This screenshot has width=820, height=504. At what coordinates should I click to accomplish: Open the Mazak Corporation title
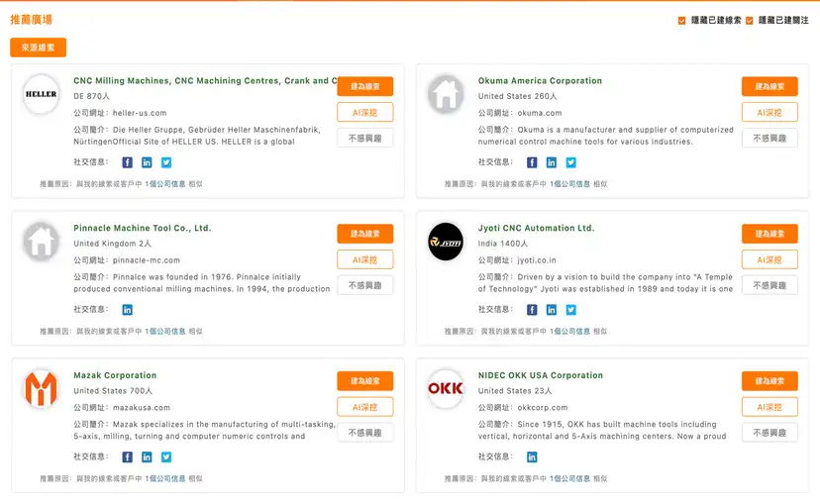115,376
